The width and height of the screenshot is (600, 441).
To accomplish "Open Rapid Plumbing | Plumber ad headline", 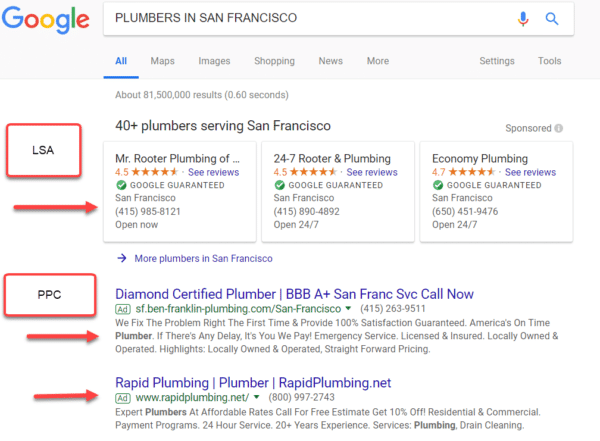I will click(x=253, y=383).
